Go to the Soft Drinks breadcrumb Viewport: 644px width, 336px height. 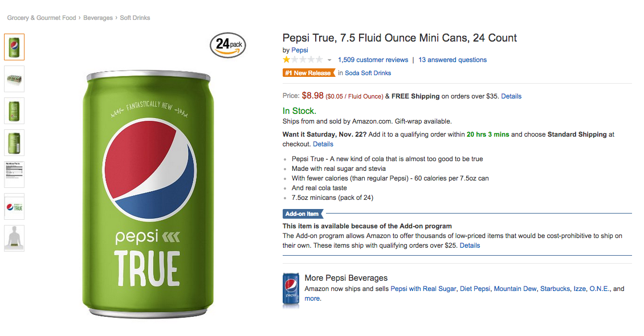coord(135,18)
